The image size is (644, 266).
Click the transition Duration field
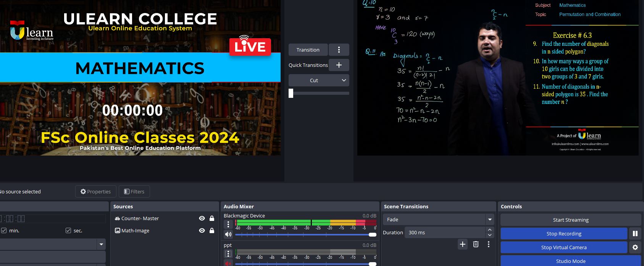(x=445, y=232)
